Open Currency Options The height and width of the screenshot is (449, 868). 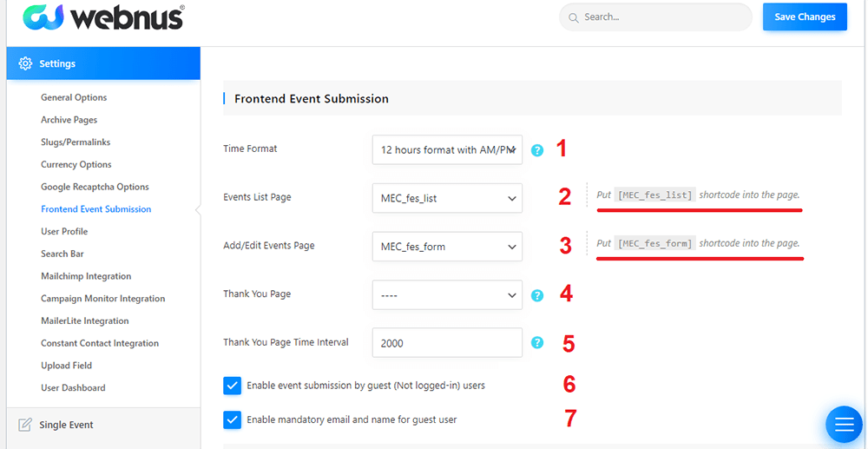(76, 164)
